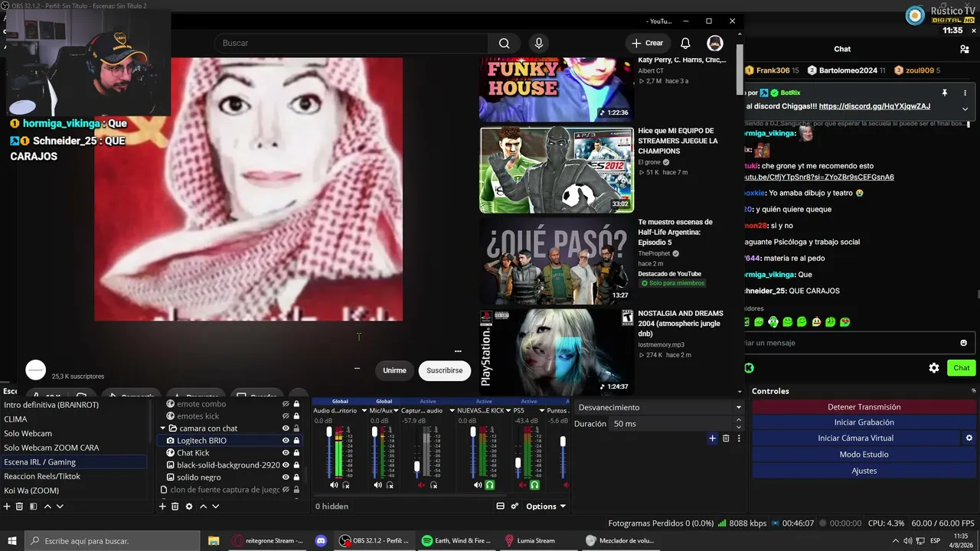Move selected source up
The width and height of the screenshot is (980, 551).
click(203, 507)
